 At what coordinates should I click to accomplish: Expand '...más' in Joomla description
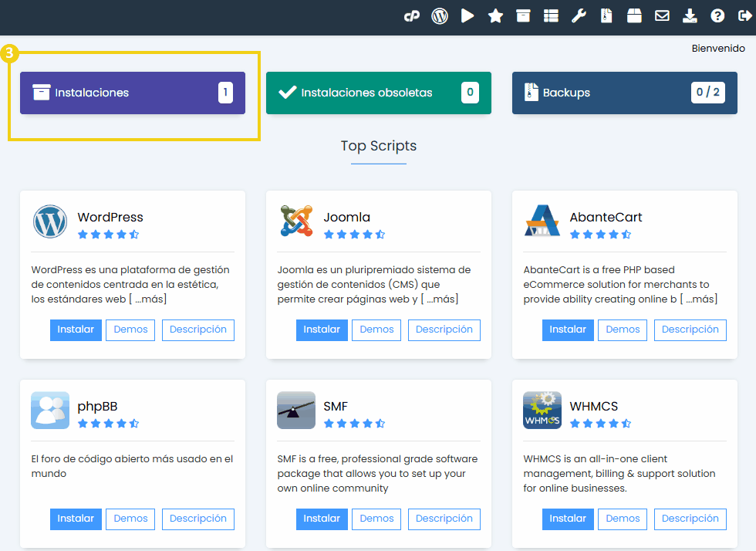pos(441,299)
